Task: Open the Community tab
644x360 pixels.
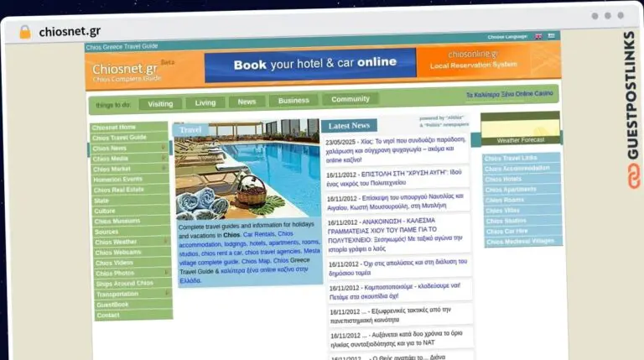Action: 351,99
